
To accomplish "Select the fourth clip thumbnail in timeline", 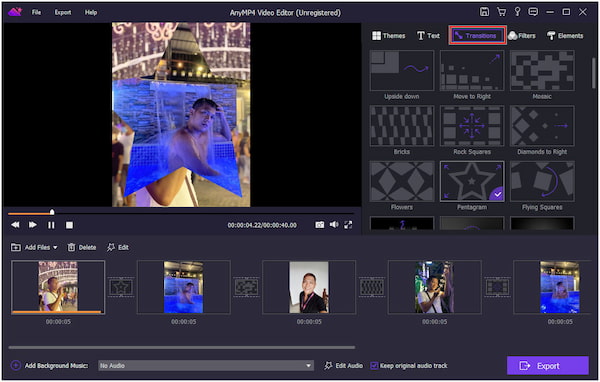I will 434,287.
